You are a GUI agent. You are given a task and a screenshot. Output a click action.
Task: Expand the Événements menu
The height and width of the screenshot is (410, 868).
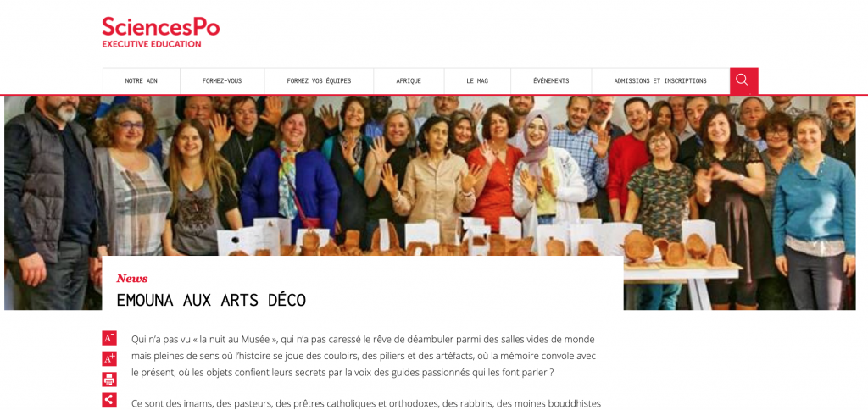pos(551,80)
